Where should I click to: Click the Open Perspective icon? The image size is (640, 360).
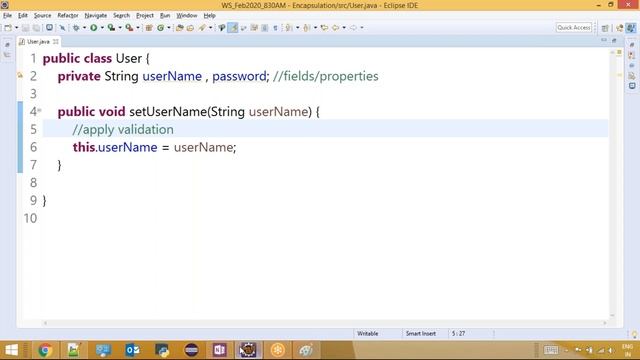tap(605, 28)
